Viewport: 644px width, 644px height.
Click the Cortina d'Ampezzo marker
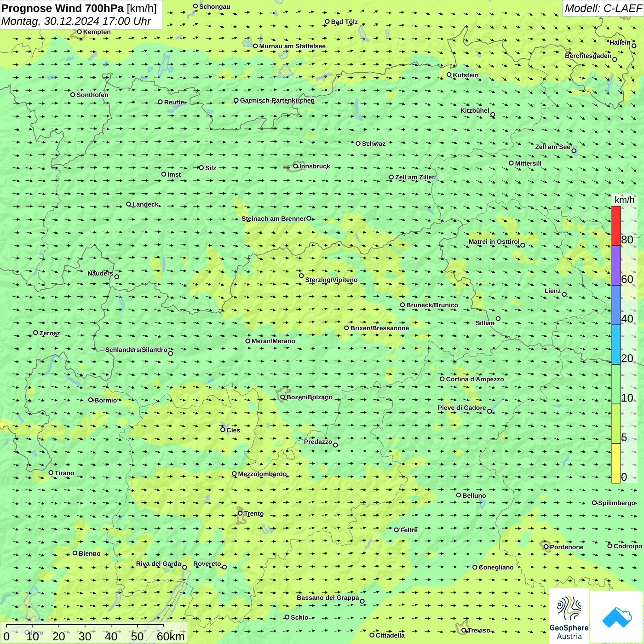coord(443,379)
